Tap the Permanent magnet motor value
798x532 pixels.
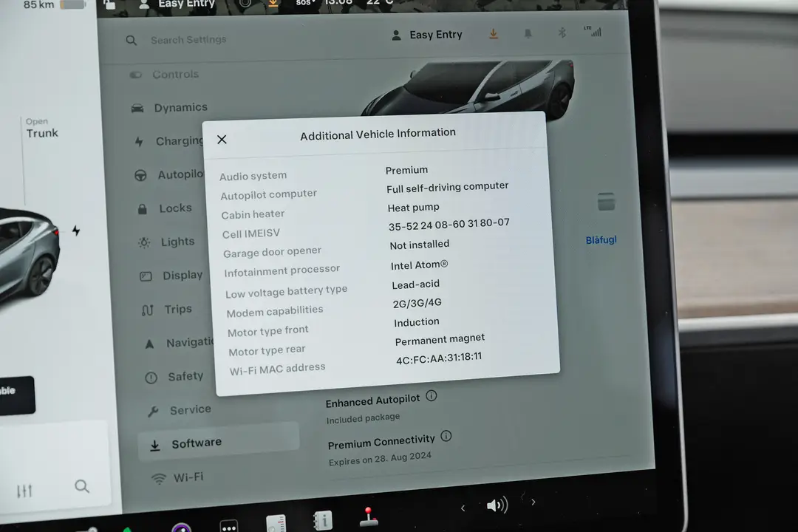tap(440, 340)
